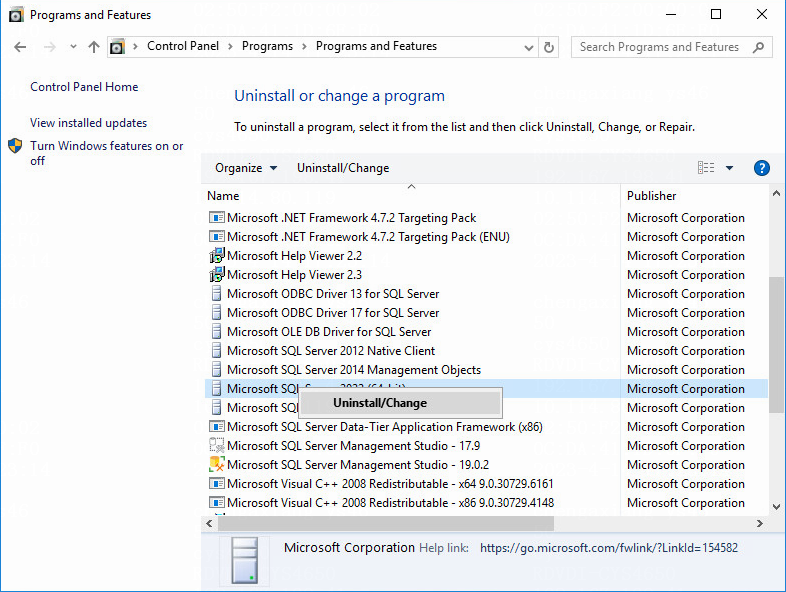
Task: Click SQL Server Management Studio 17.9 icon
Action: coord(217,446)
